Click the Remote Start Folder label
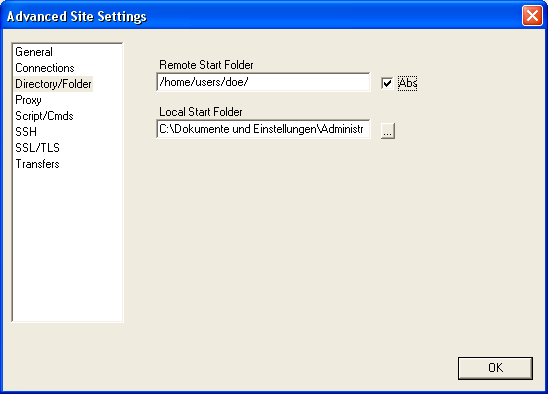 [x=206, y=65]
